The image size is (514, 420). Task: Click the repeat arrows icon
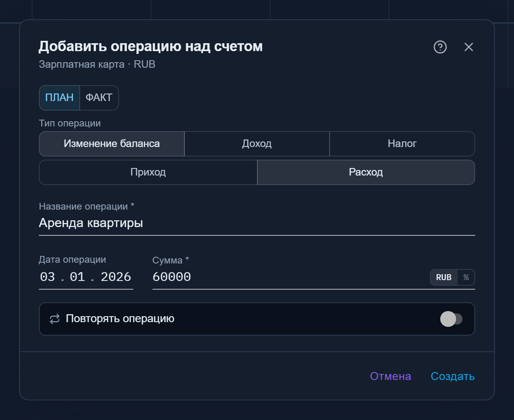click(x=55, y=319)
